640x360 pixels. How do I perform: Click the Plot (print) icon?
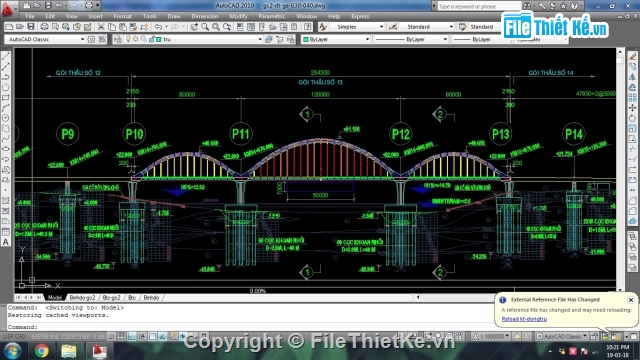coord(44,27)
